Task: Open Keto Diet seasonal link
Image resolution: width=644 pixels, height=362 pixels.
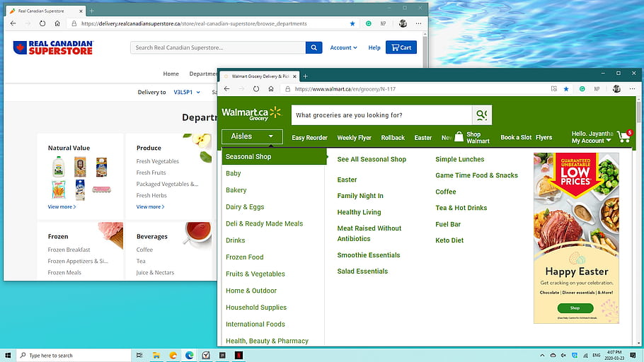Action: pyautogui.click(x=449, y=240)
